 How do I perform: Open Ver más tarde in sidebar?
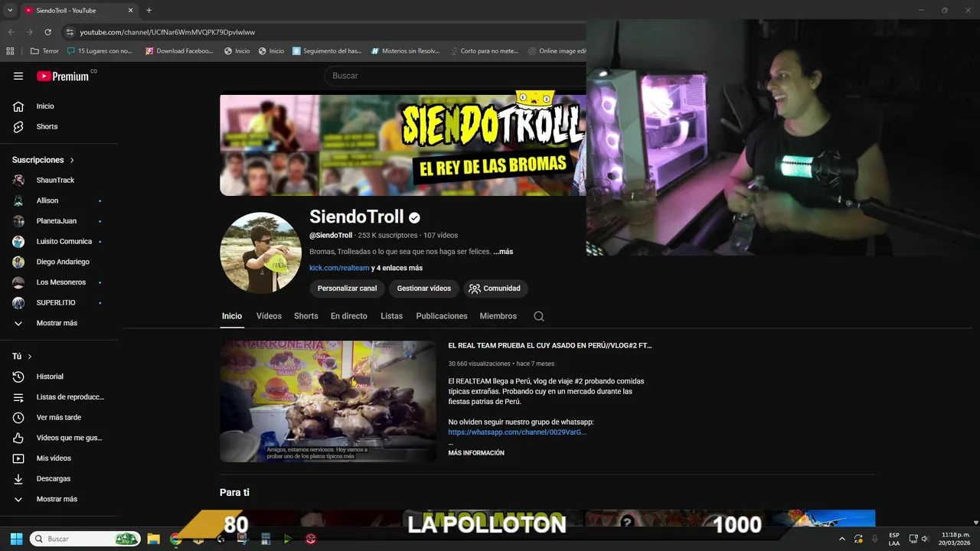(59, 417)
